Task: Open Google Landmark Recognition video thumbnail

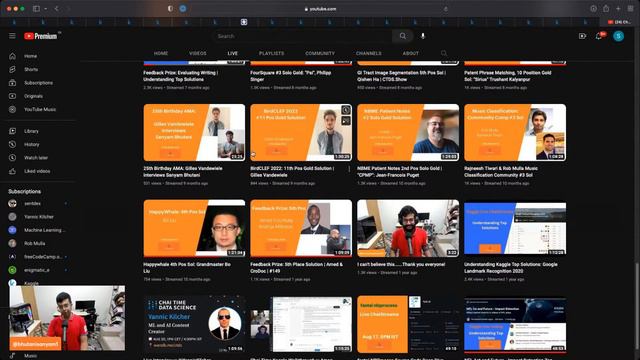Action: pos(515,228)
